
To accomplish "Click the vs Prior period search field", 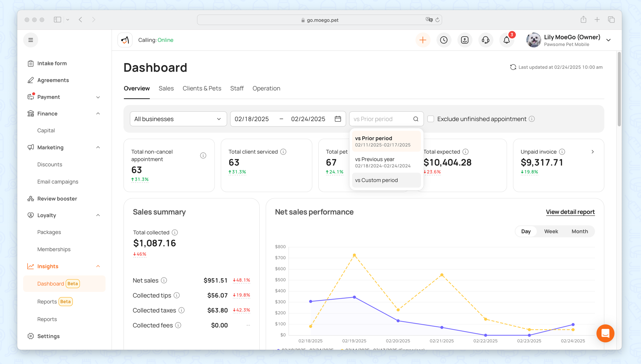I will [x=381, y=119].
